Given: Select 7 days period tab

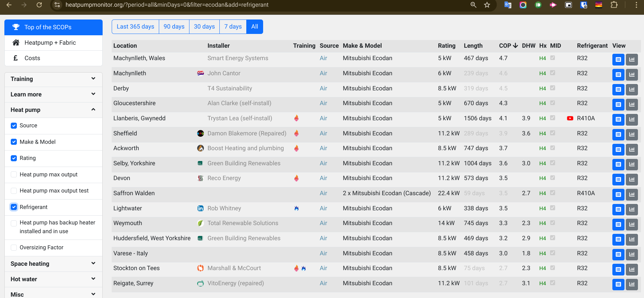Looking at the screenshot, I should click(x=233, y=27).
